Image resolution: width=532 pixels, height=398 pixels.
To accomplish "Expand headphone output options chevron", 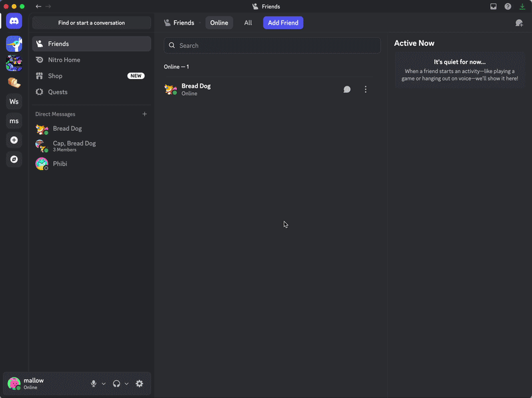I will pos(126,384).
